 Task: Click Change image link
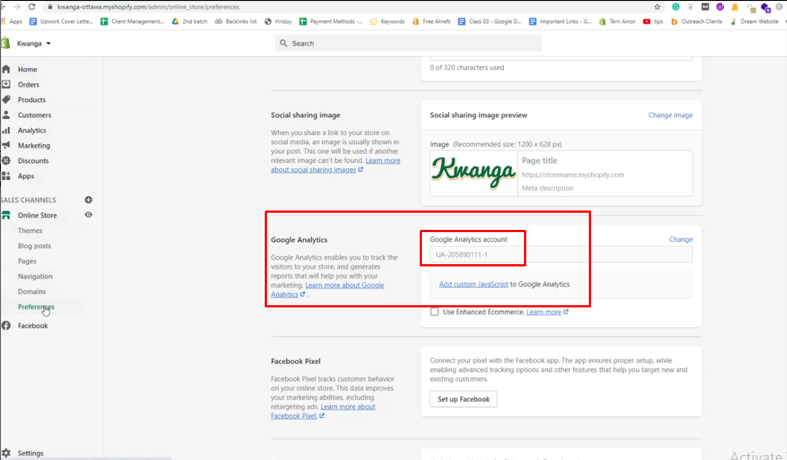point(670,116)
